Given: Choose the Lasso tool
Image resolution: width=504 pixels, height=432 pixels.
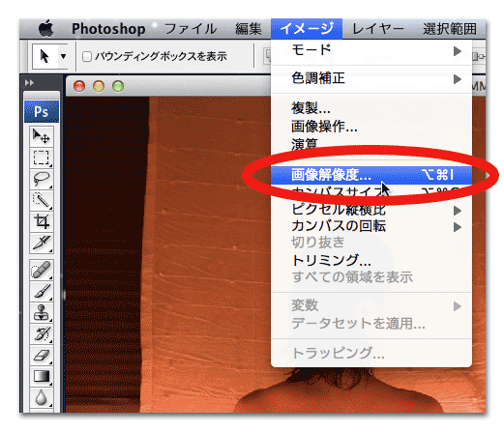Looking at the screenshot, I should (x=42, y=179).
